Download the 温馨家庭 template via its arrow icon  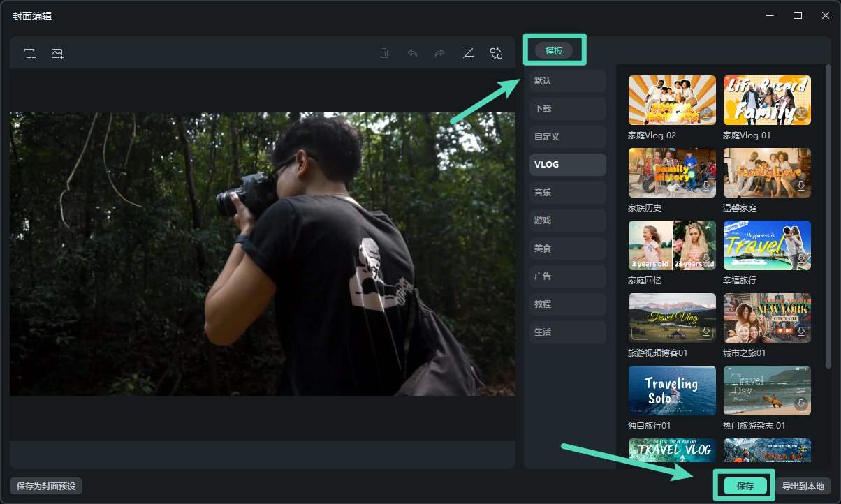pyautogui.click(x=801, y=186)
